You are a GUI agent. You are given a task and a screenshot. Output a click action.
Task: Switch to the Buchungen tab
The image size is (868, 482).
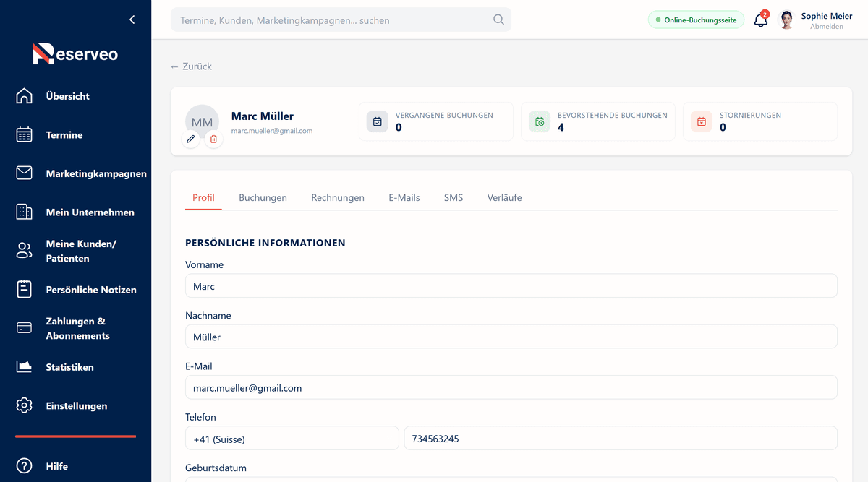[263, 197]
